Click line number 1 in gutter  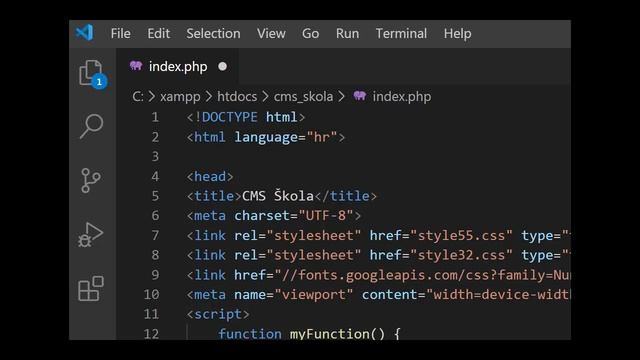(x=155, y=118)
